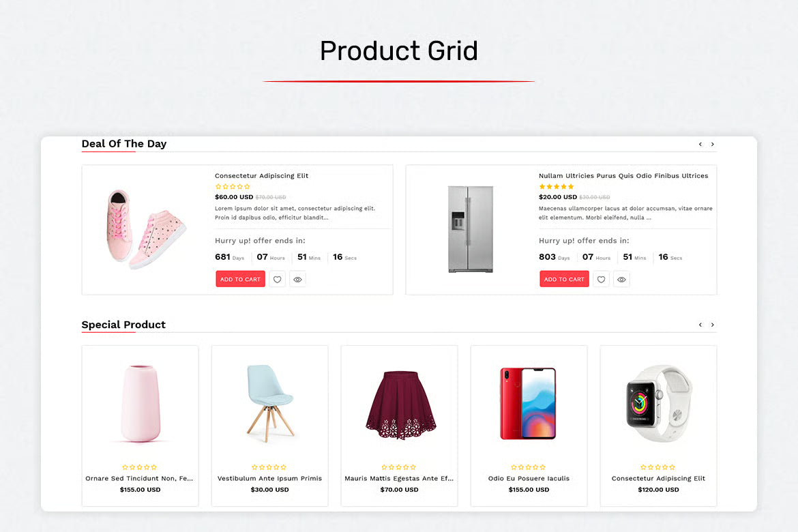
Task: Click the left arrow beside Special Product
Action: coord(700,325)
